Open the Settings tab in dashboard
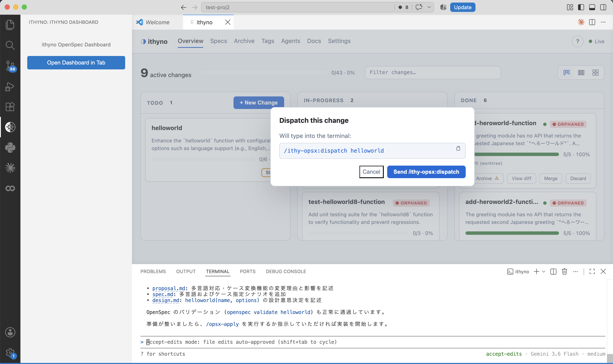 [x=339, y=41]
